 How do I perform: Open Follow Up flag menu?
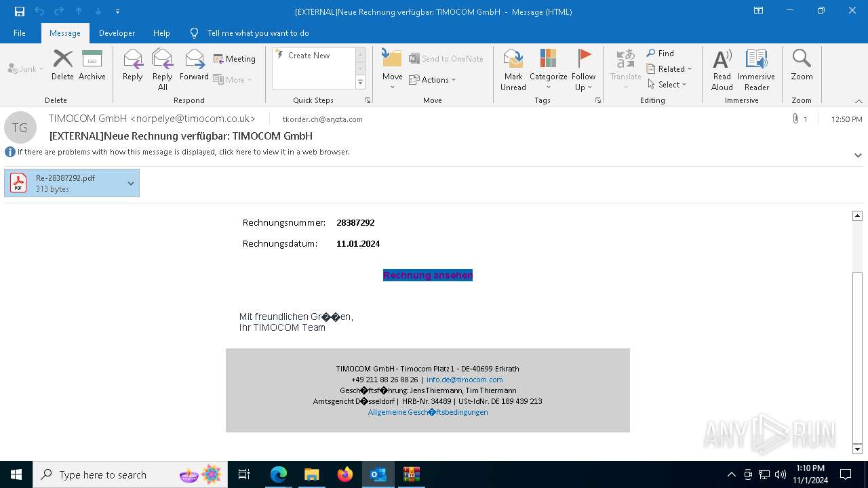tap(583, 70)
